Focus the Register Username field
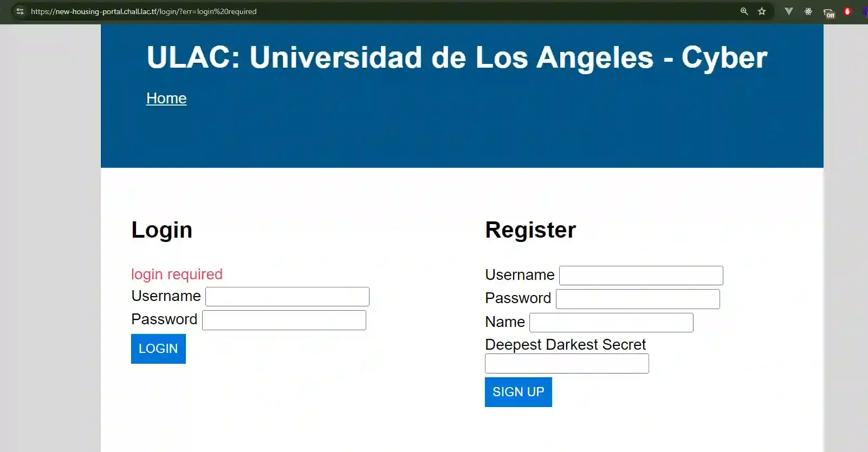Viewport: 868px width, 452px height. click(640, 275)
